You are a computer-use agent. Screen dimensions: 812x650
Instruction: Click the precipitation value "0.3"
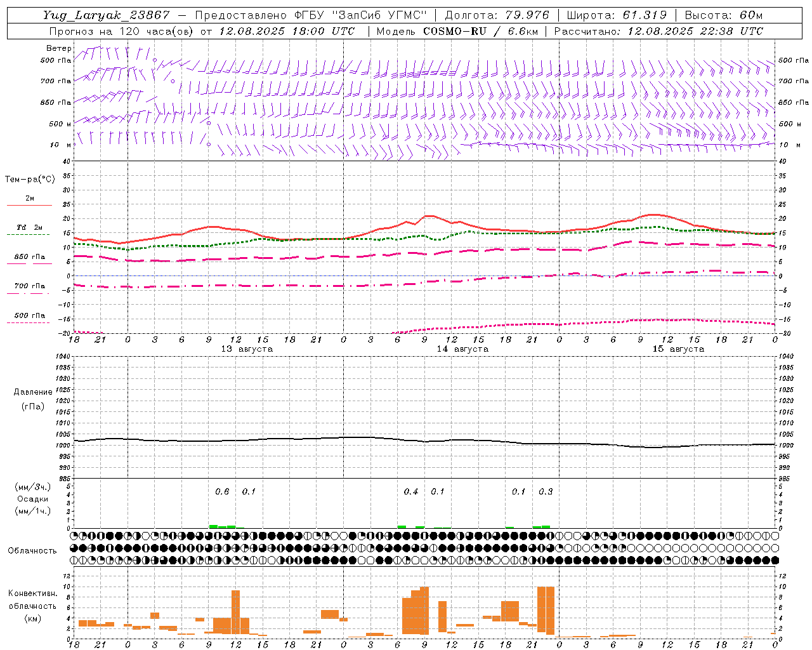pyautogui.click(x=546, y=491)
